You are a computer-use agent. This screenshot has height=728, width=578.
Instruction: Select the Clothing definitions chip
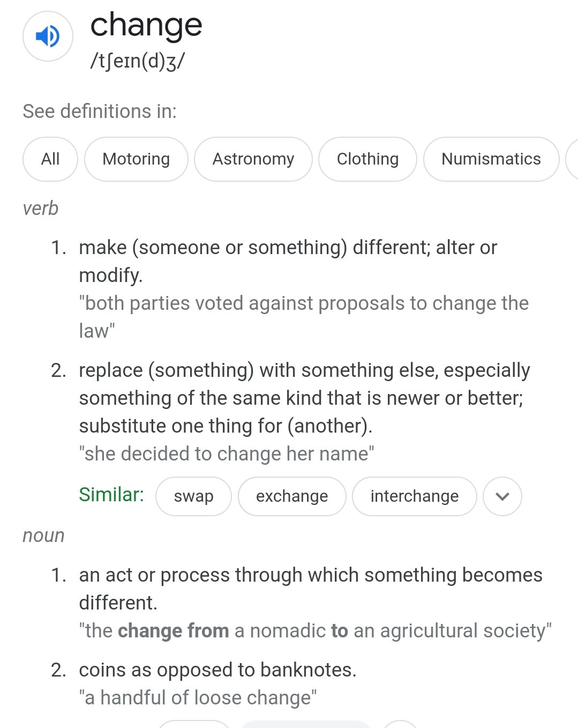coord(367,159)
